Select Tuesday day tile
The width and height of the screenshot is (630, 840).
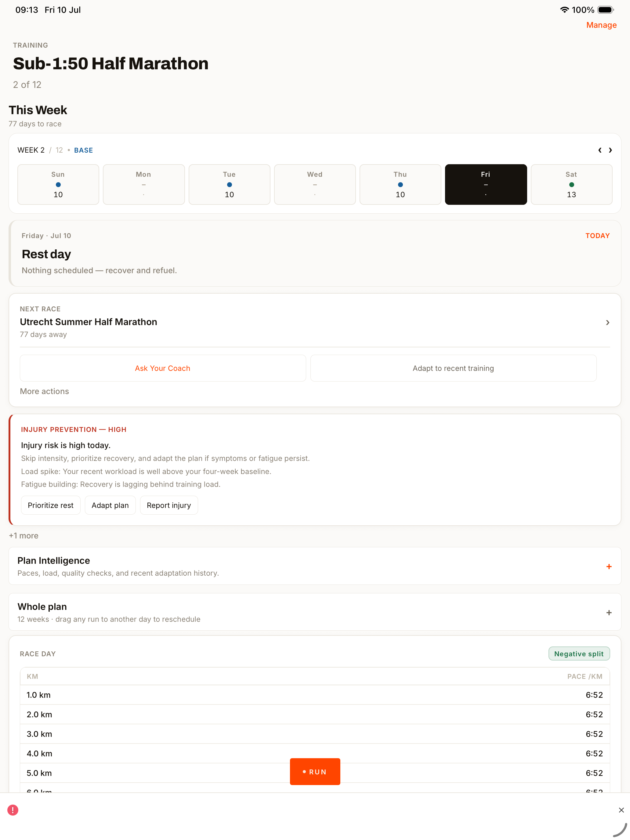point(229,185)
